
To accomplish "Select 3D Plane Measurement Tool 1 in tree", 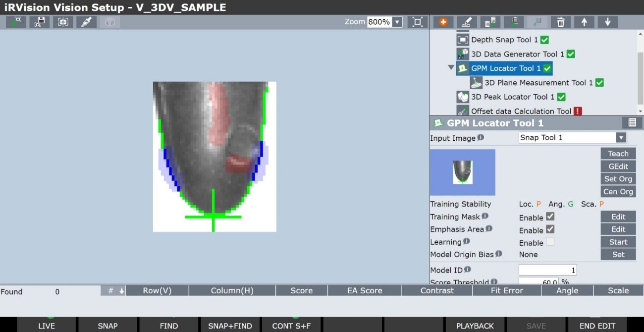I will [538, 83].
